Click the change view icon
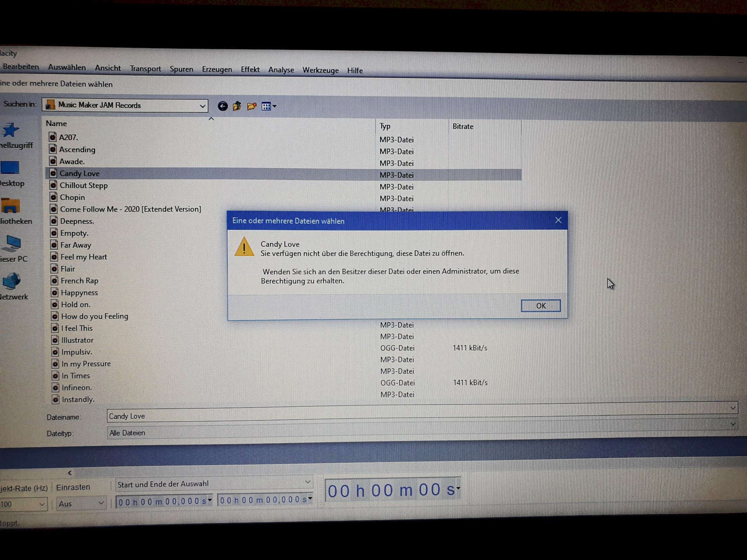747x560 pixels. [268, 106]
